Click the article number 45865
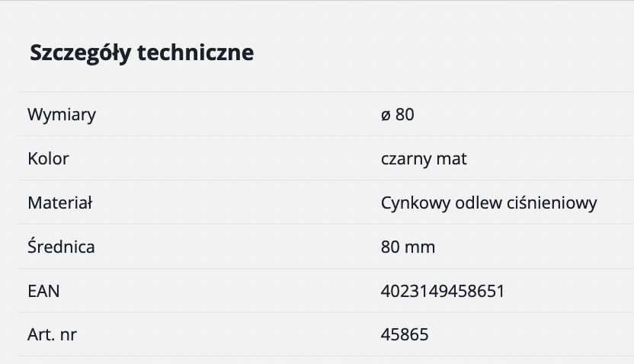This screenshot has width=634, height=364. (x=405, y=334)
